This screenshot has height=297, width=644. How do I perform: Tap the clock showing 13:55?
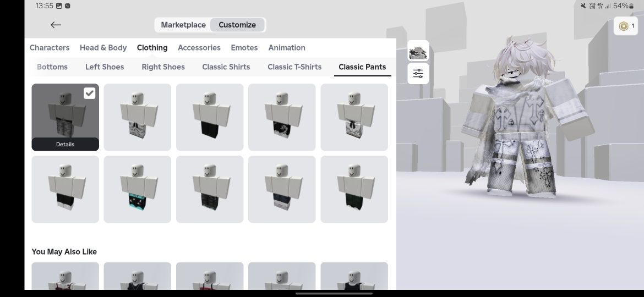(45, 5)
